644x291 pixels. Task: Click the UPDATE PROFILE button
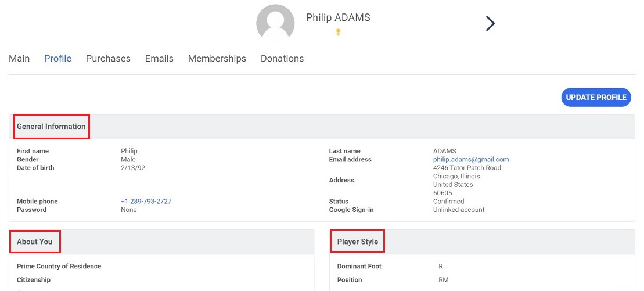(x=596, y=98)
